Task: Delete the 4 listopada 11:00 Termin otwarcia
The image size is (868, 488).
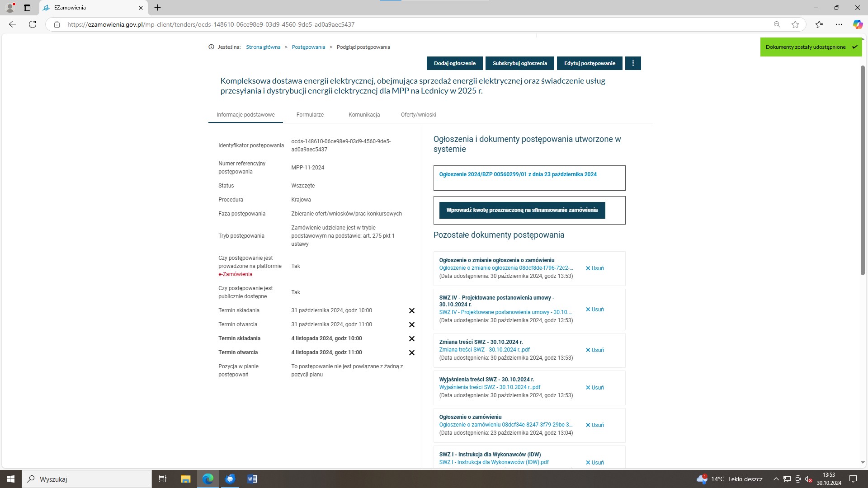Action: coord(411,353)
